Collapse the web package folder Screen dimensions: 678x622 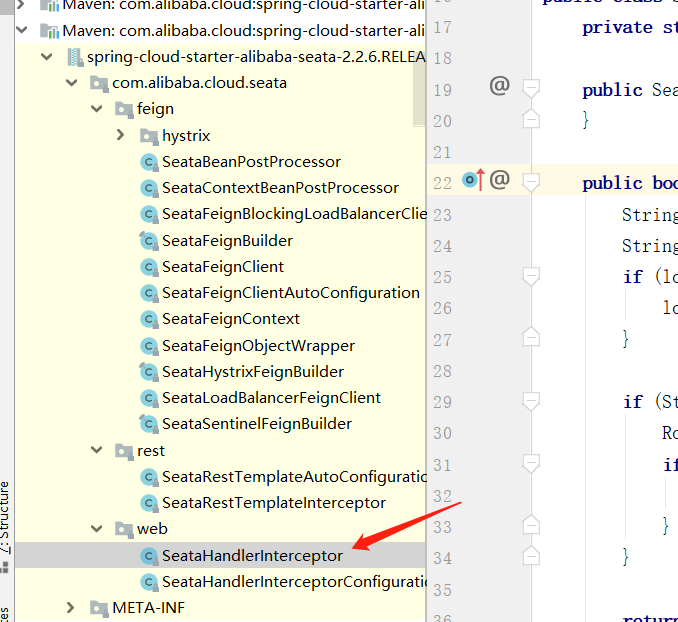click(x=96, y=529)
